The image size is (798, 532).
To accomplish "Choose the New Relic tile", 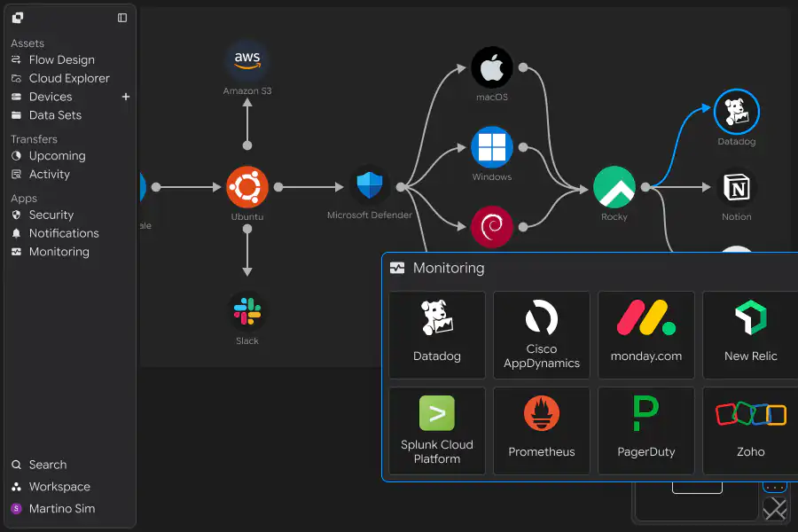I will 751,335.
